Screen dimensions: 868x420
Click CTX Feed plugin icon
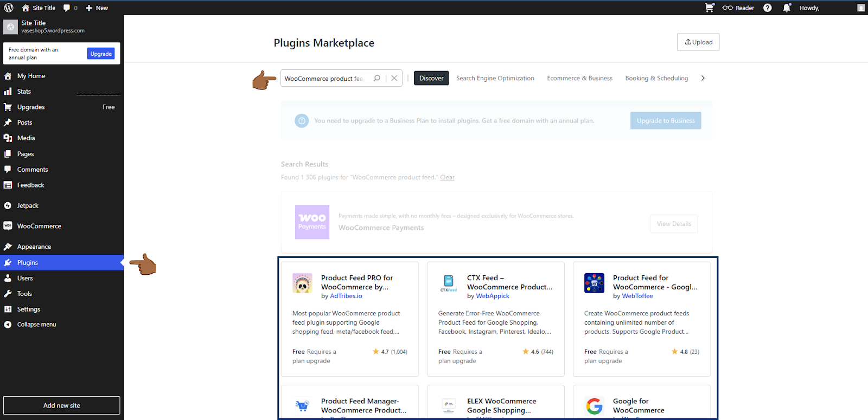click(x=449, y=283)
